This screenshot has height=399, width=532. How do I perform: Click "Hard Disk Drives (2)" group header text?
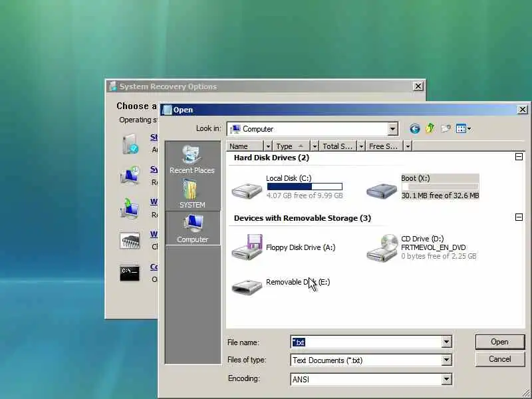[271, 158]
